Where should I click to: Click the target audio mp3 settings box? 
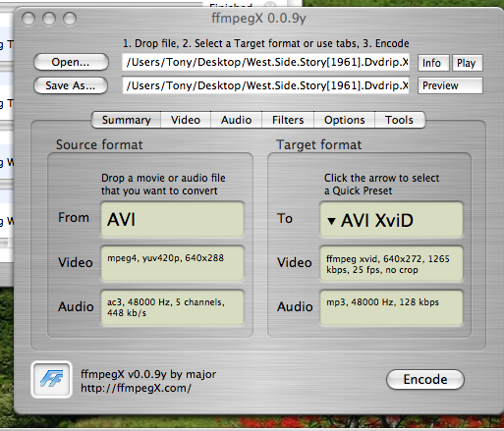pyautogui.click(x=391, y=307)
